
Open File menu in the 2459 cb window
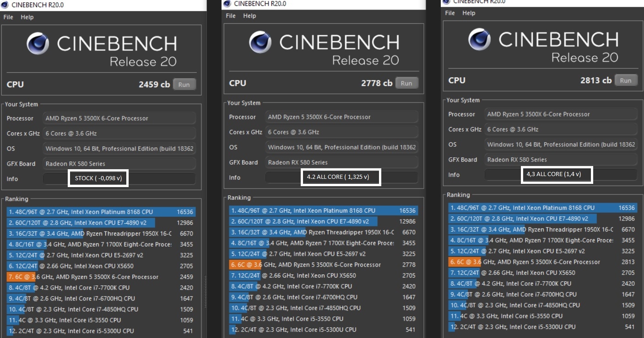click(8, 17)
